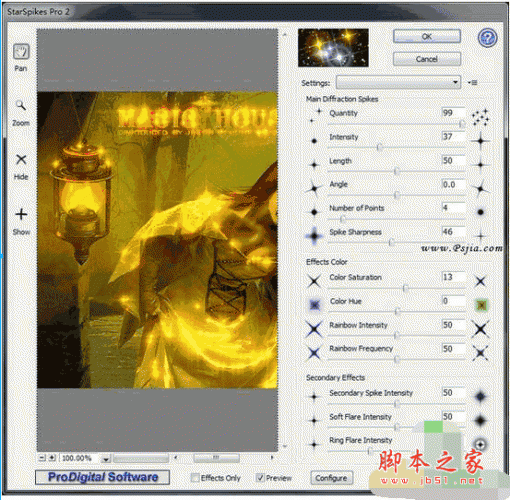This screenshot has width=510, height=500.
Task: Click the star effect sample thumbnail
Action: [x=333, y=48]
